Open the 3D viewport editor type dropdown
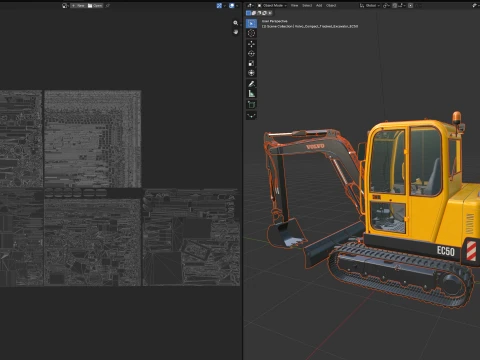Screen dimensions: 480x360 coord(250,6)
